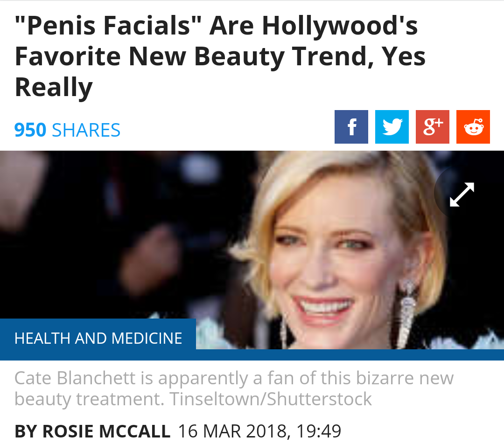
Task: Click the blue bar beneath the photo
Action: [350, 355]
